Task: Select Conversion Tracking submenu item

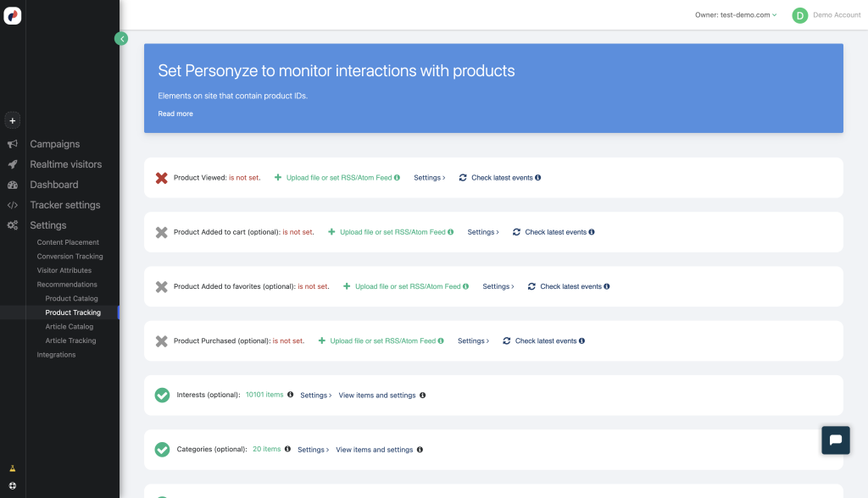Action: [70, 256]
